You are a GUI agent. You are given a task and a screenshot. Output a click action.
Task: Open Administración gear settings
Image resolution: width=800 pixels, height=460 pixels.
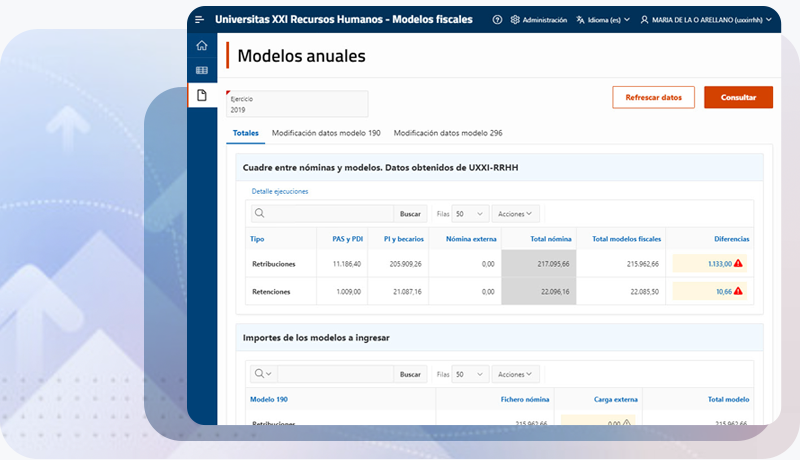(x=538, y=19)
